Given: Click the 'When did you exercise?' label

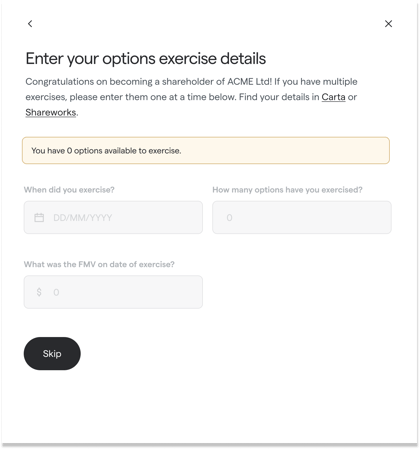Looking at the screenshot, I should (69, 190).
